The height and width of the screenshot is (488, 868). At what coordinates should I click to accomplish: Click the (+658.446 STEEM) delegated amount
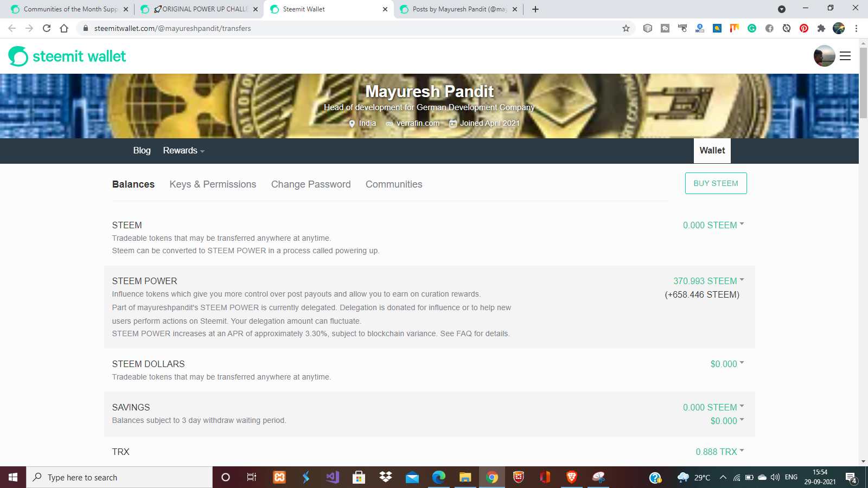[x=702, y=294]
